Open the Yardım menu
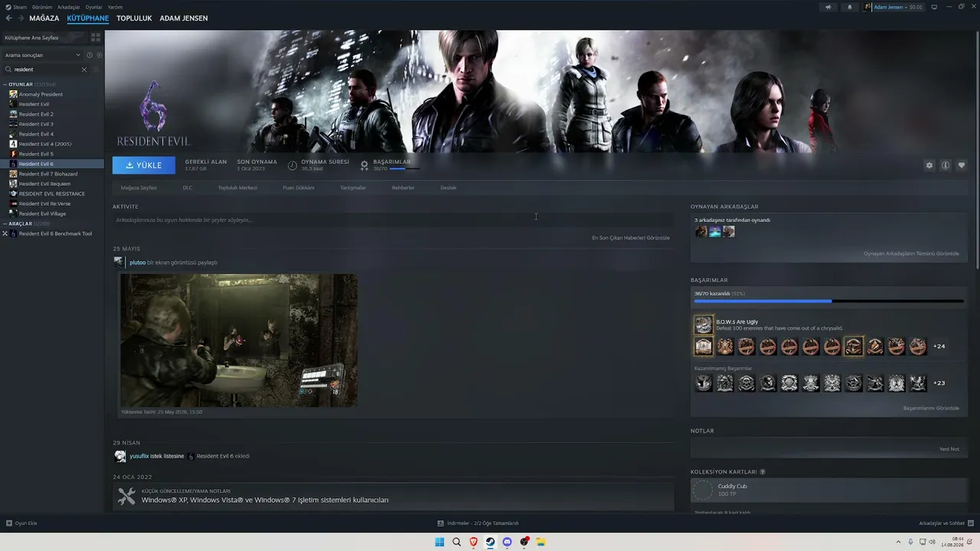 click(x=116, y=7)
